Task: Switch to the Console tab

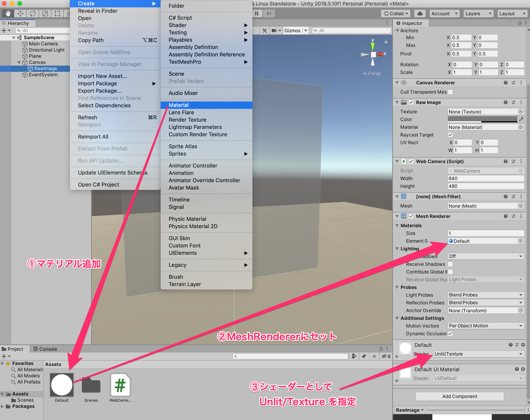Action: (45, 349)
